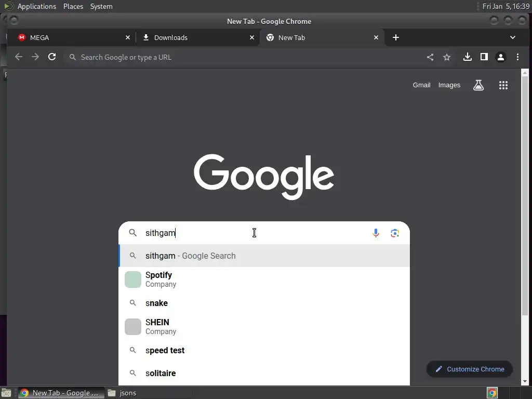
Task: Toggle the side panel icon
Action: point(484,57)
